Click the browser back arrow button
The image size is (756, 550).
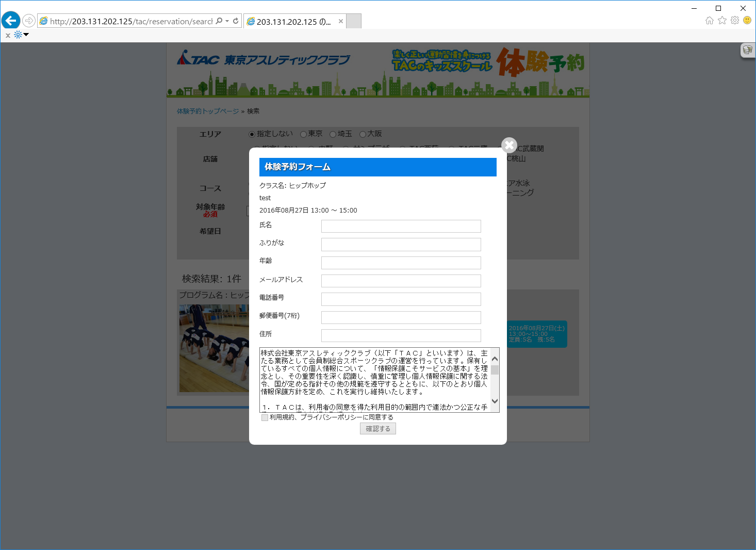[x=11, y=21]
